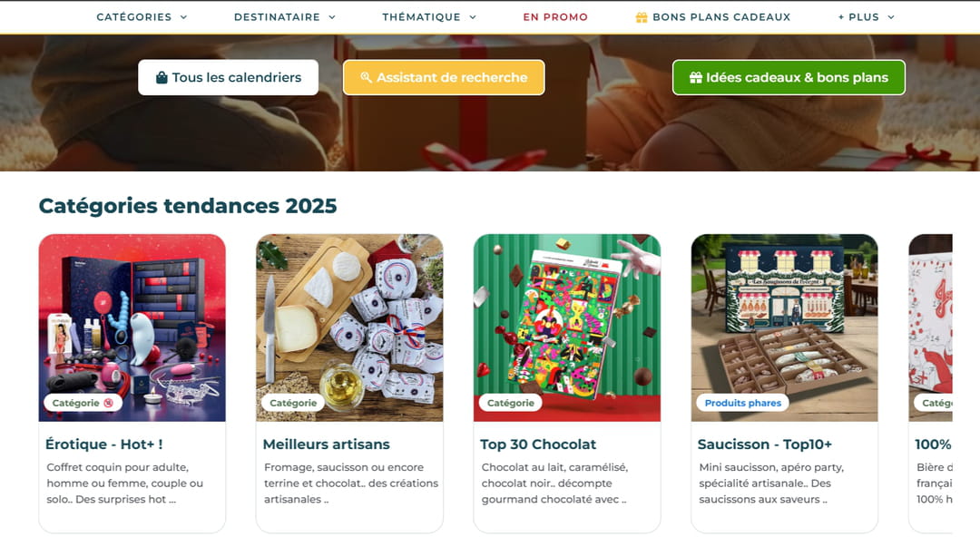Expand the Catégories chevron
Screen dimensions: 980x547
click(x=183, y=17)
